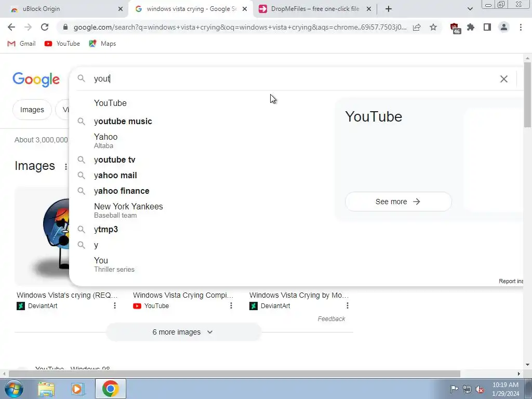
Task: Open Windows Explorer from the taskbar
Action: 46,389
